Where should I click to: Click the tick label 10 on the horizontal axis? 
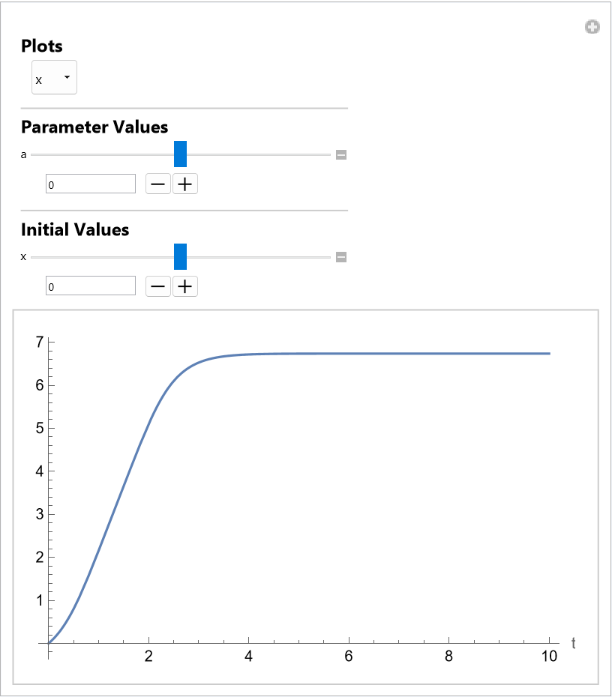click(550, 657)
